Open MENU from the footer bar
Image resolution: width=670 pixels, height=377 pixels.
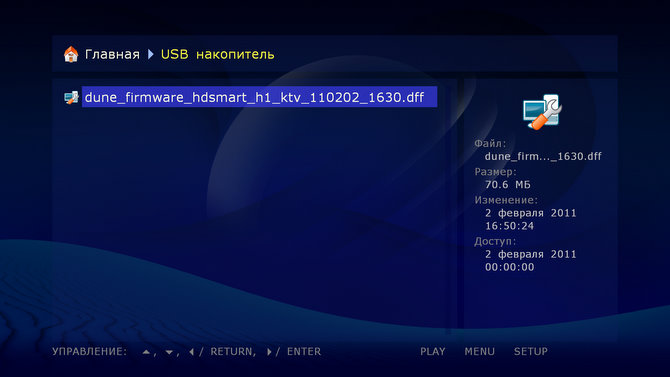pyautogui.click(x=479, y=351)
